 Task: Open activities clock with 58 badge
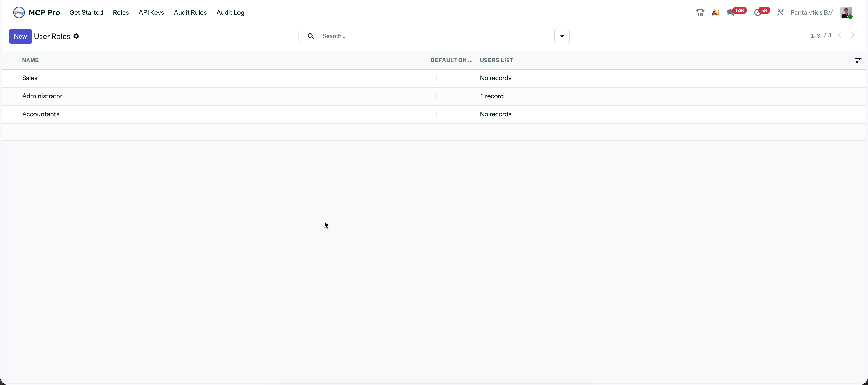(762, 12)
